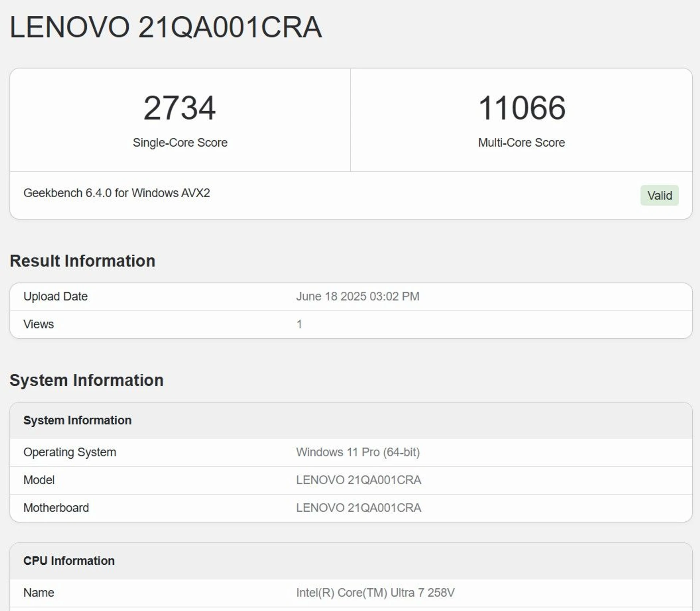
Task: Click the CPU Name row label
Action: click(x=39, y=593)
